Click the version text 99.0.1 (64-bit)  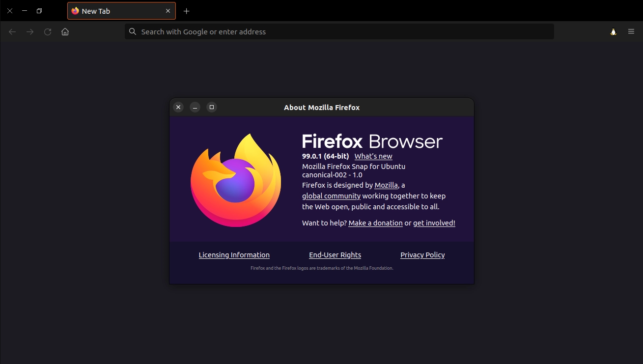click(326, 156)
